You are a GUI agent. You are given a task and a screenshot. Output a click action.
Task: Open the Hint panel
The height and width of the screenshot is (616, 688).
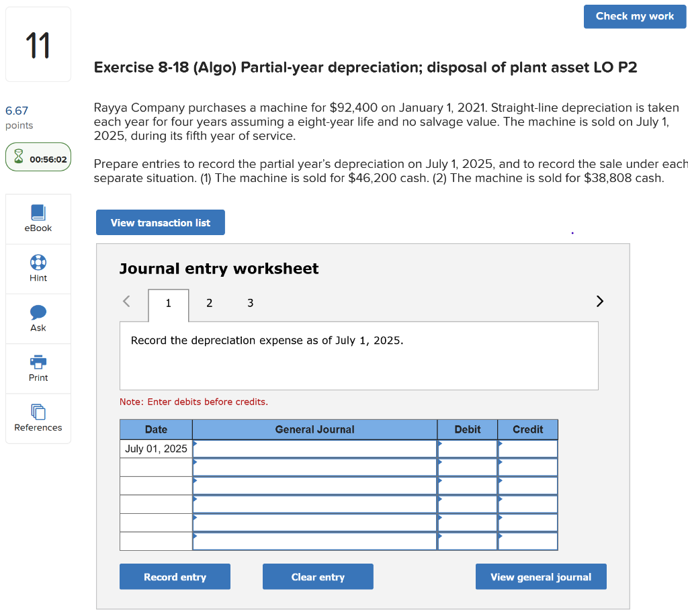tap(38, 268)
